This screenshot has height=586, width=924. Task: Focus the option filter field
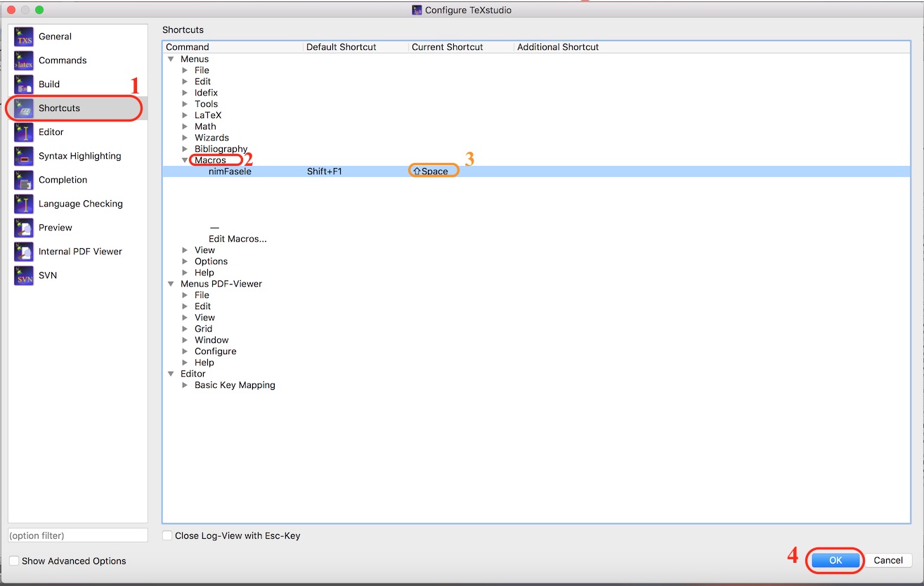(x=78, y=535)
